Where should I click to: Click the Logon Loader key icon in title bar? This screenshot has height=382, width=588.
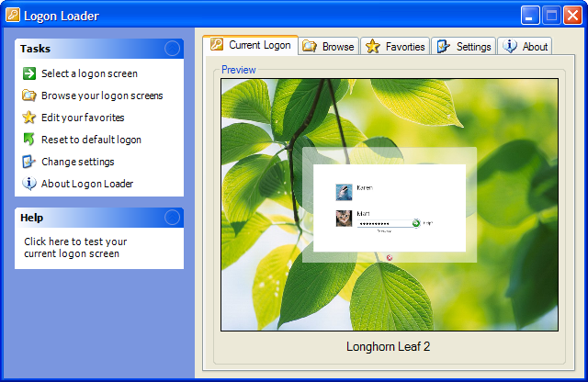12,15
